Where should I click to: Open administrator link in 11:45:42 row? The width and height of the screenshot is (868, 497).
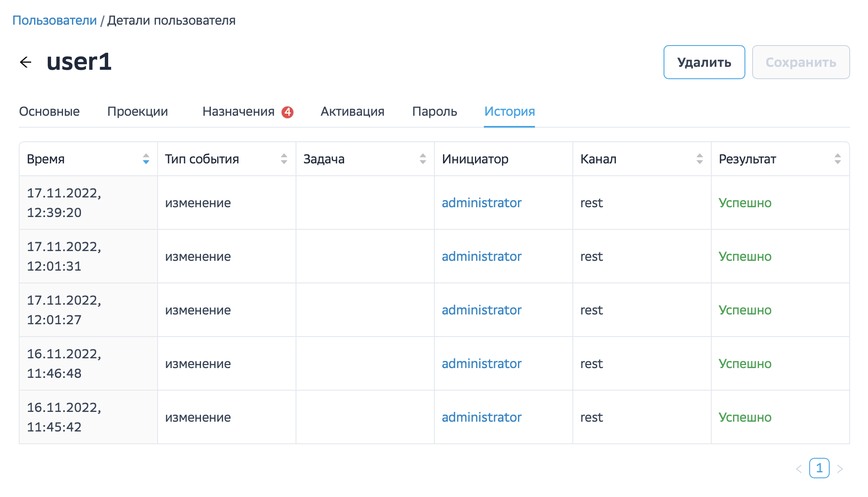coord(481,417)
